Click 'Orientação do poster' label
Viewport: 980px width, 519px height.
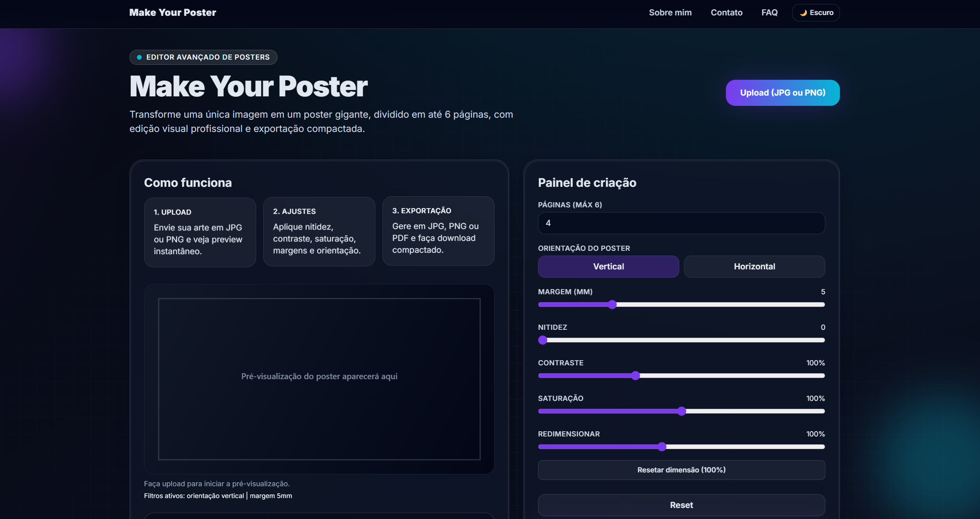point(584,248)
